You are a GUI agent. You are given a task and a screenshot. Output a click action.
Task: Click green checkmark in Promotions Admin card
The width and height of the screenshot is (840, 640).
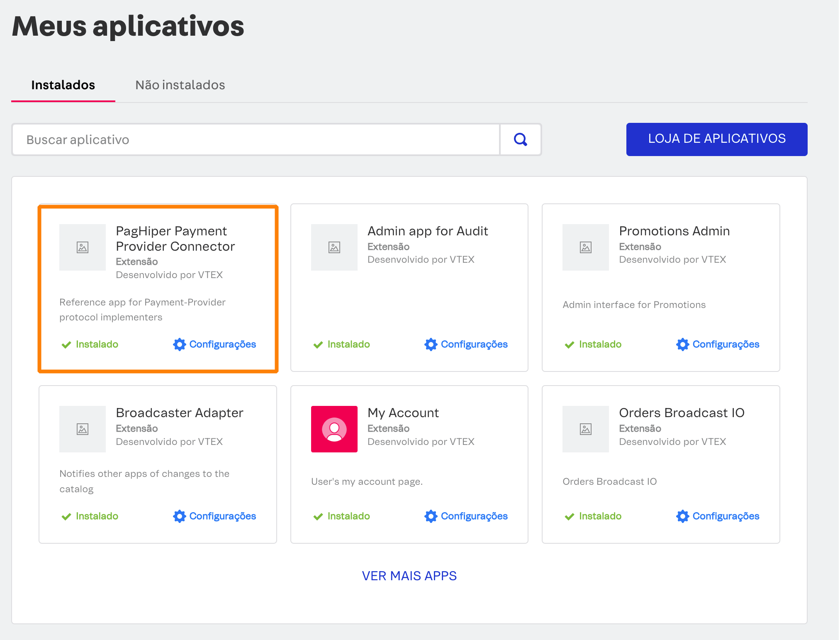570,345
